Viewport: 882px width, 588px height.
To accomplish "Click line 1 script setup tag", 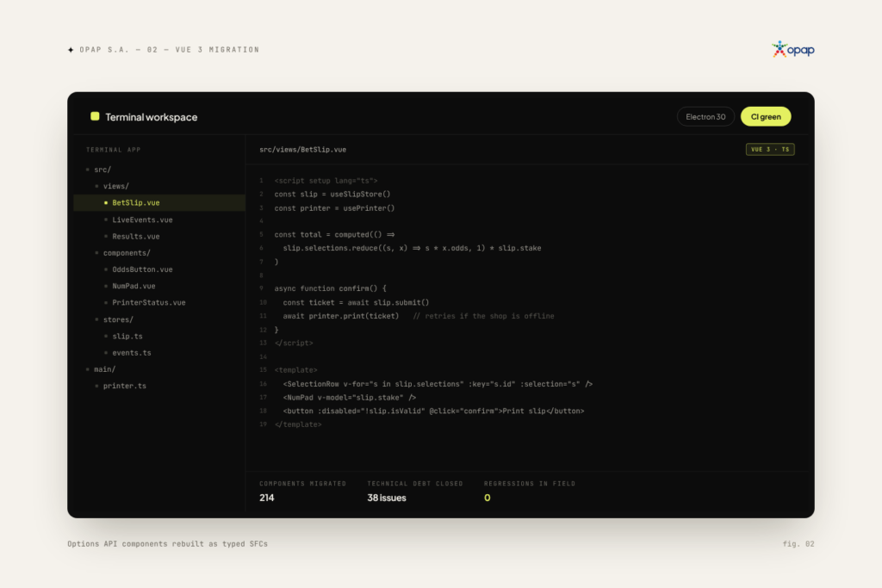I will pyautogui.click(x=326, y=181).
